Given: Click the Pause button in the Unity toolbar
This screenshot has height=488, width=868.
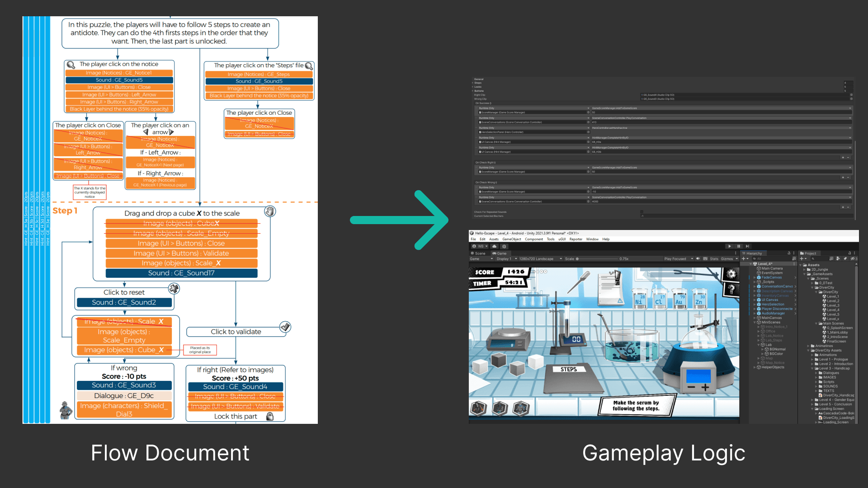Looking at the screenshot, I should pyautogui.click(x=739, y=246).
